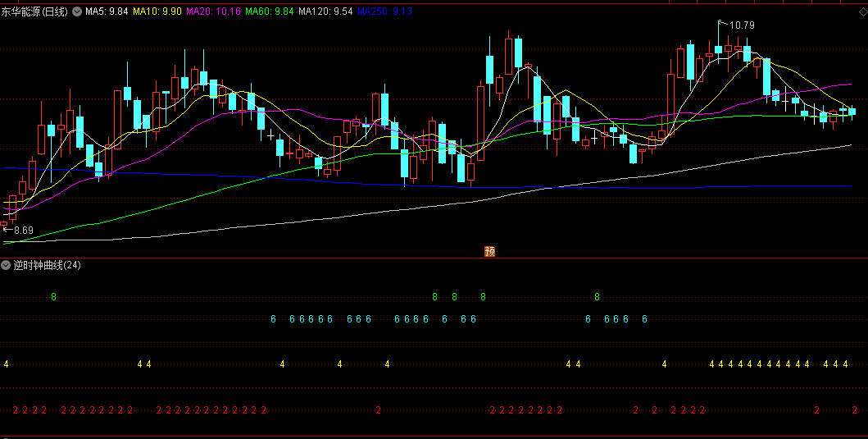The image size is (868, 439).
Task: Click the red 8 marker above the preview icon
Action: (x=483, y=296)
